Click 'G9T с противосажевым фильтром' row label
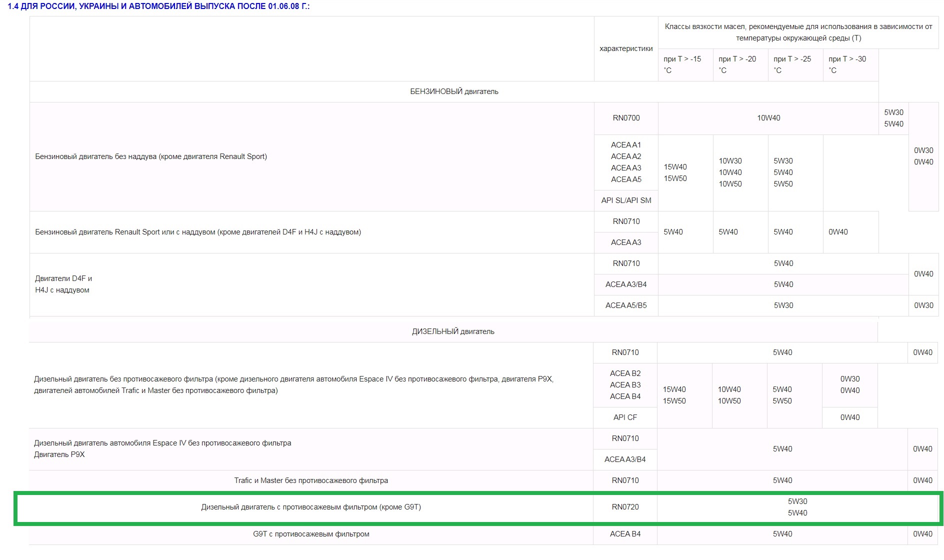 point(311,534)
